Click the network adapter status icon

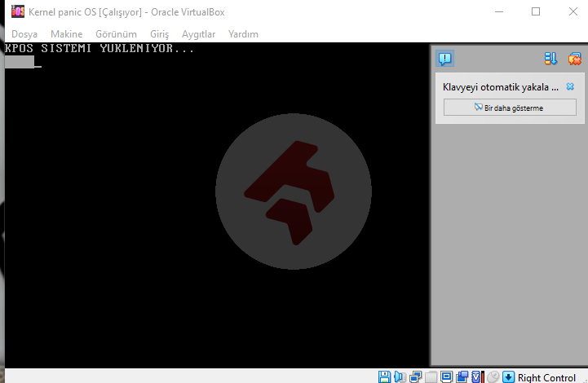(415, 376)
